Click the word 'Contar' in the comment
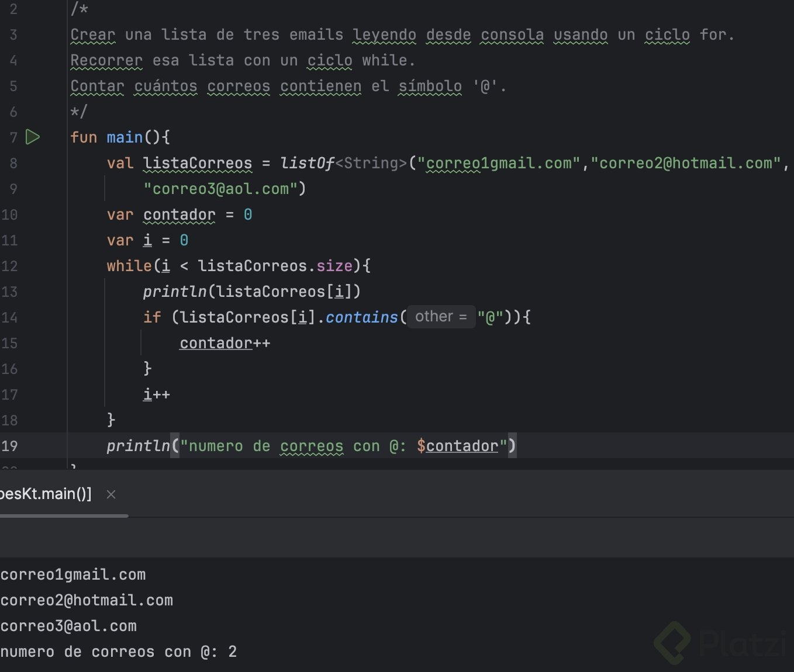794x672 pixels. pos(97,86)
